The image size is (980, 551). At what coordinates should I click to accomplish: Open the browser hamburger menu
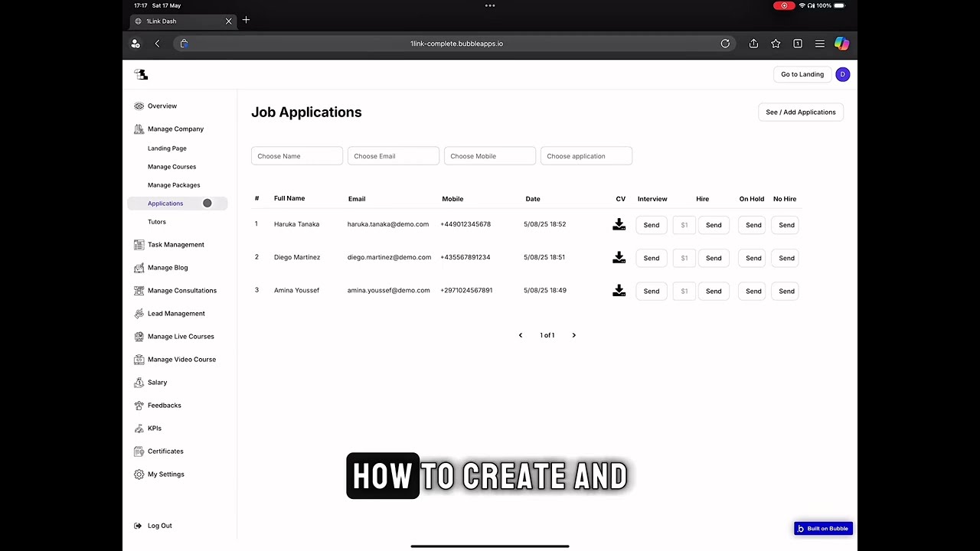tap(820, 44)
